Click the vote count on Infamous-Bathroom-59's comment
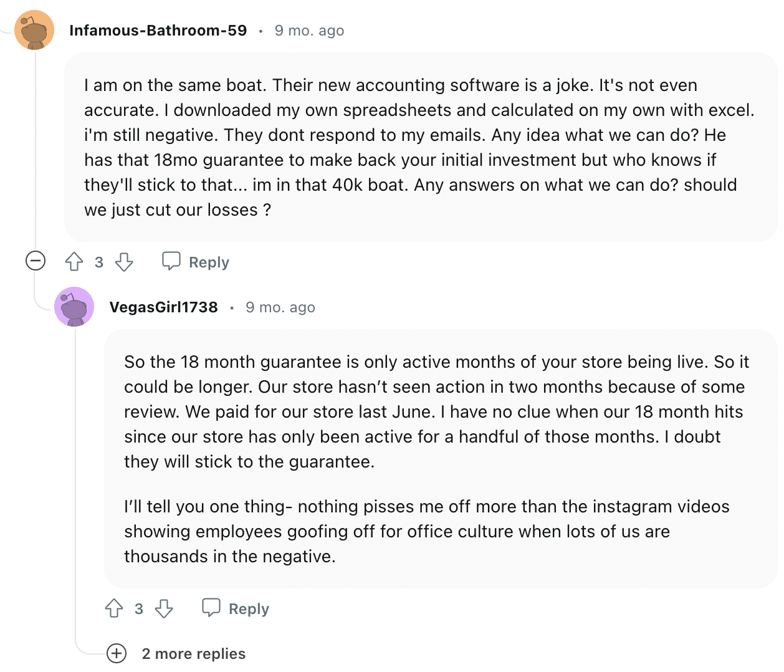Screen dimensions: 784x672 [99, 262]
